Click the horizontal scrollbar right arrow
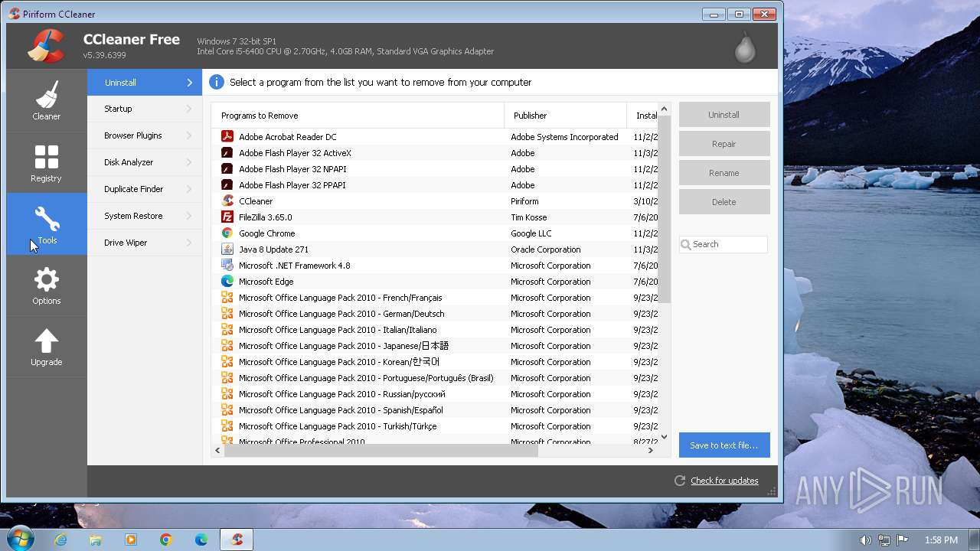This screenshot has height=551, width=980. click(x=651, y=451)
